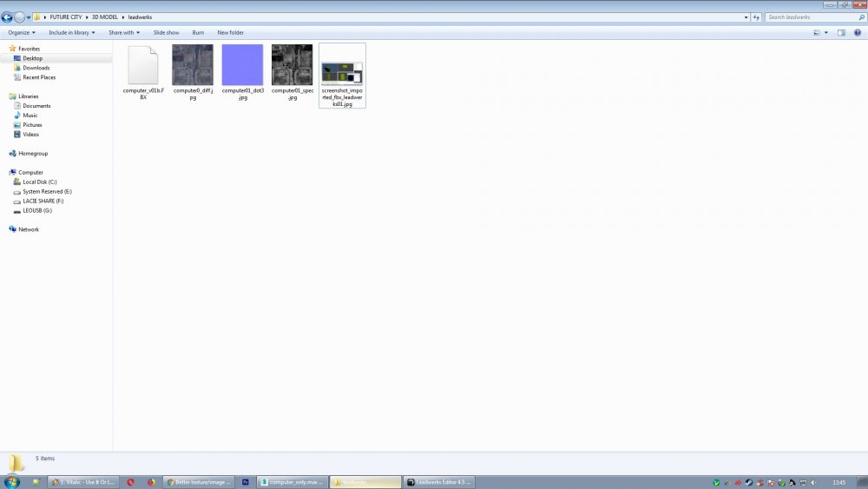
Task: Click the Search leadwerks field
Action: [x=811, y=17]
